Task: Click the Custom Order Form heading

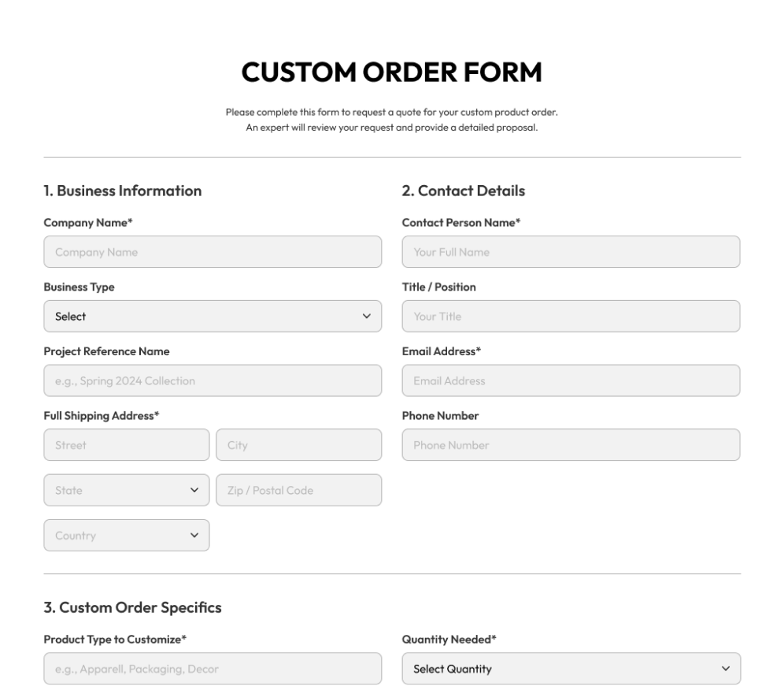Action: pos(391,72)
